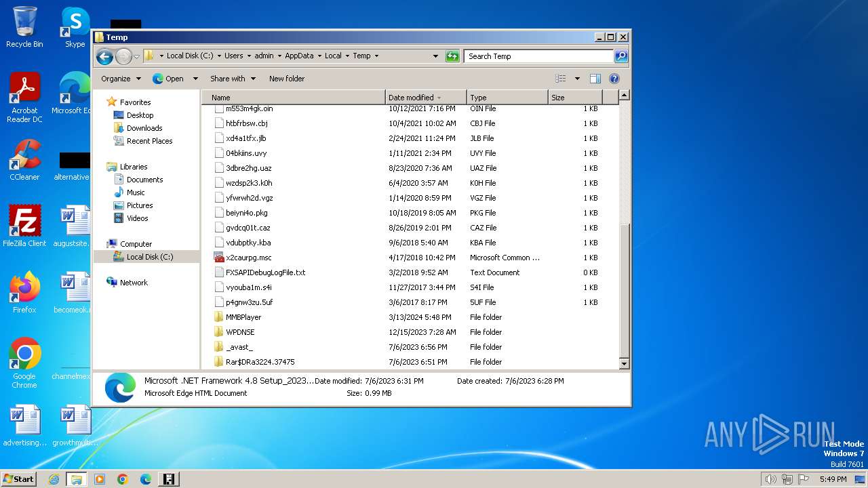Select Videos library
This screenshot has height=488, width=868.
[x=137, y=218]
